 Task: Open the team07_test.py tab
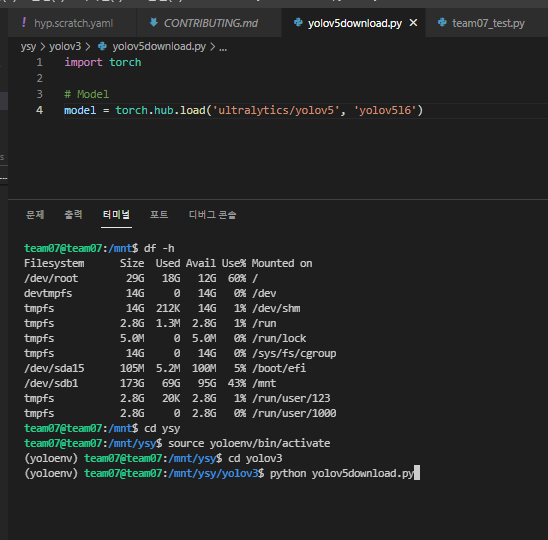[488, 23]
